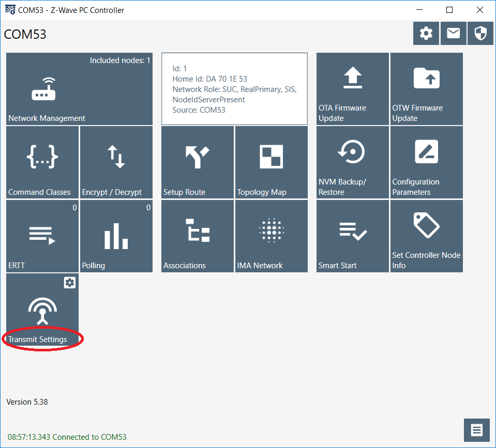Open the ERTT tile
496x448 pixels.
[x=42, y=236]
